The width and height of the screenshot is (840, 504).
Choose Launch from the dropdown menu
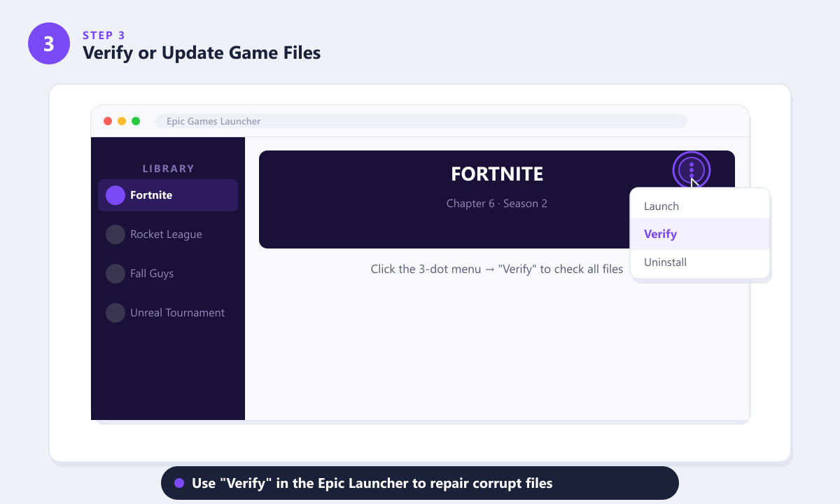tap(700, 206)
